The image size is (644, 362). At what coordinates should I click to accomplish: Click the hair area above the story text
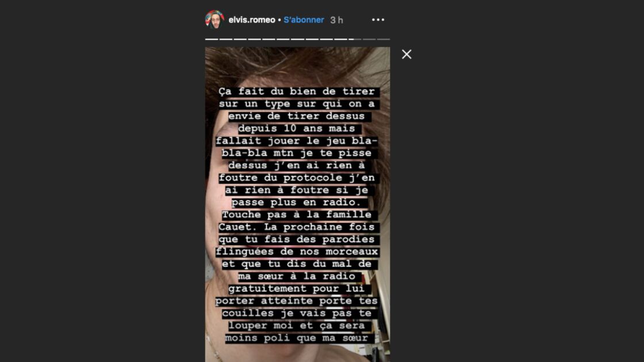(297, 66)
